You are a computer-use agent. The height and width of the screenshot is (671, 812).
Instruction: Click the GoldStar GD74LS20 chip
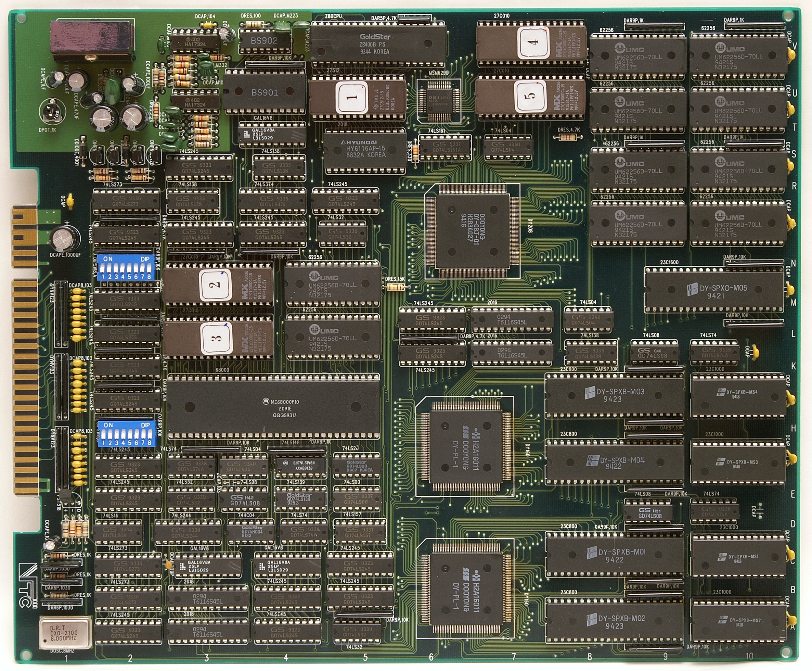click(x=356, y=466)
